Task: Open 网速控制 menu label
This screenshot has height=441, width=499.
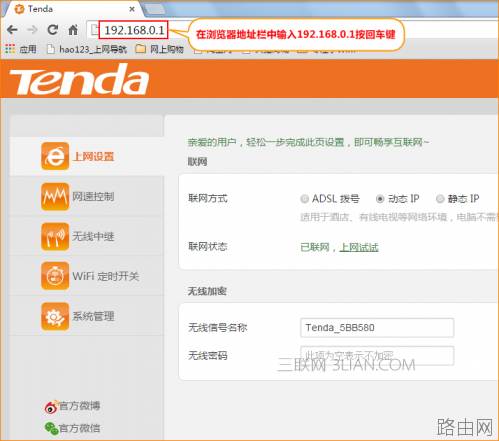Action: coord(94,196)
